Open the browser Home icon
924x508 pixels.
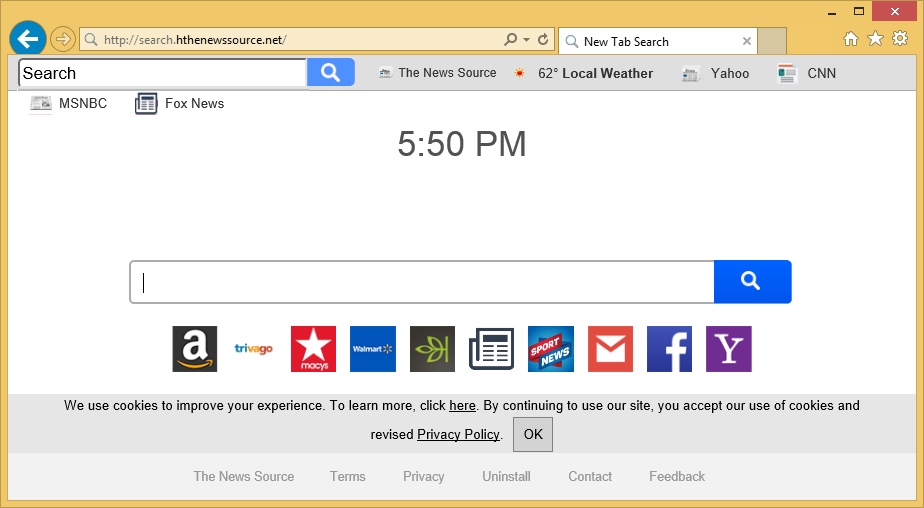(x=851, y=39)
